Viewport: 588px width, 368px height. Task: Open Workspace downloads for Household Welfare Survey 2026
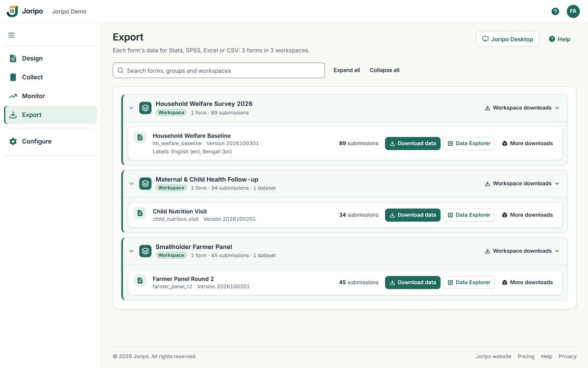522,108
